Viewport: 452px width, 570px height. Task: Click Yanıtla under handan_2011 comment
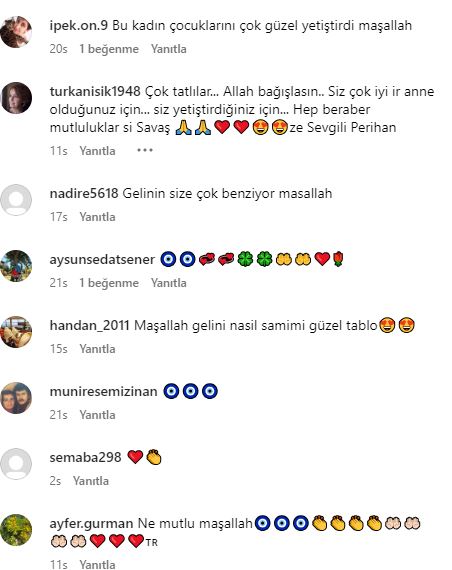(x=97, y=349)
